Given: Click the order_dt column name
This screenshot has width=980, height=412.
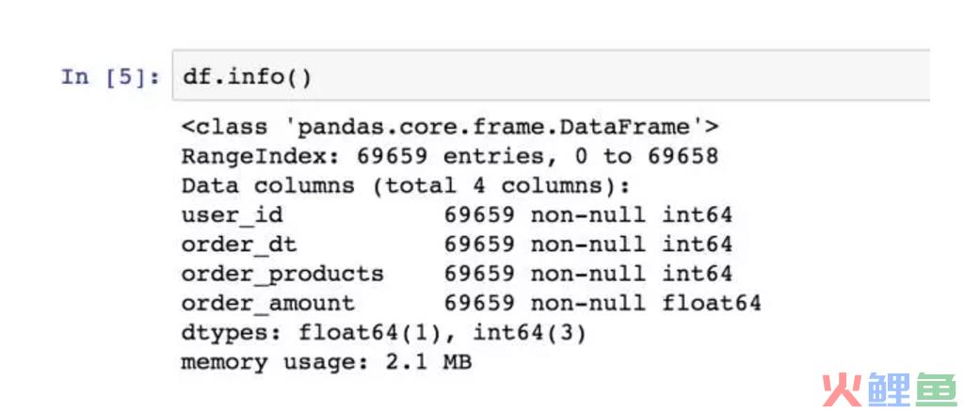Looking at the screenshot, I should (x=239, y=246).
